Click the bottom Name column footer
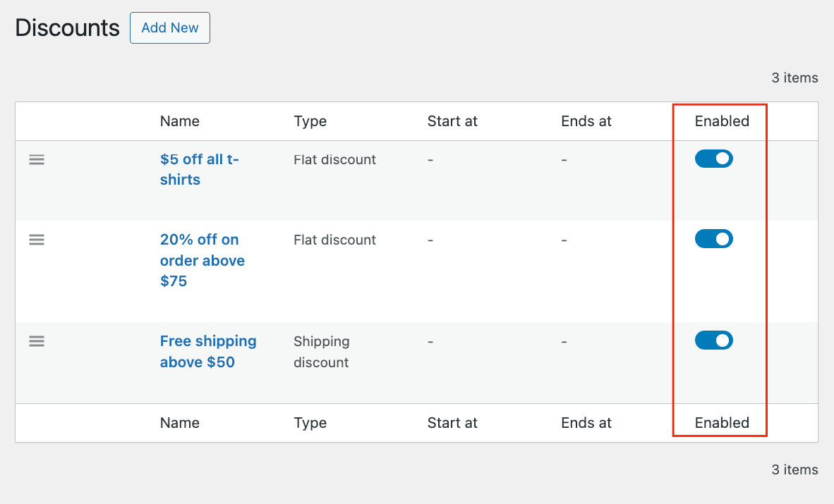The width and height of the screenshot is (834, 504). click(x=179, y=423)
